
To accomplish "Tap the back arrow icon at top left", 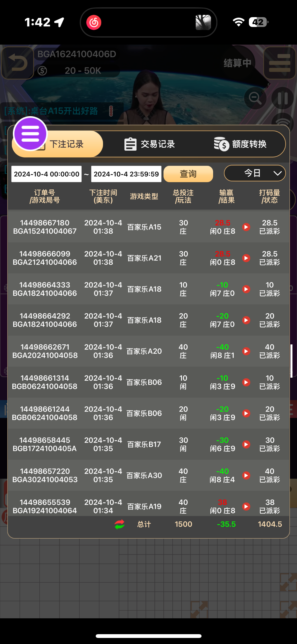I will [x=17, y=63].
